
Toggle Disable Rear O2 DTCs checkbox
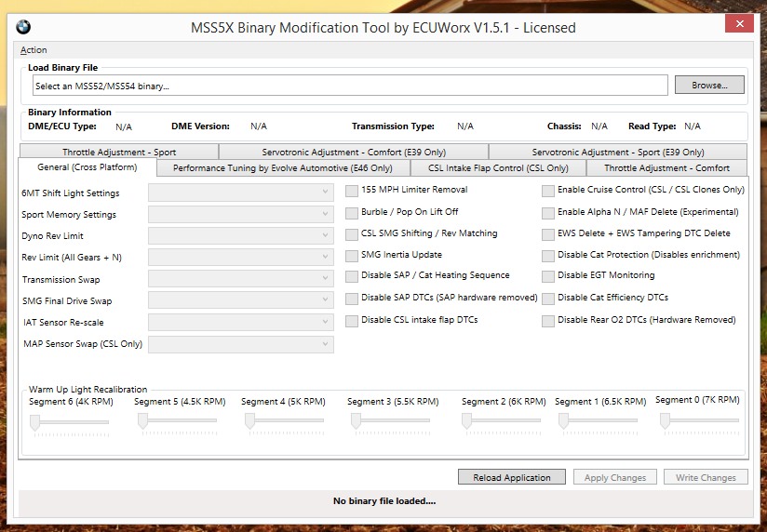tap(548, 321)
